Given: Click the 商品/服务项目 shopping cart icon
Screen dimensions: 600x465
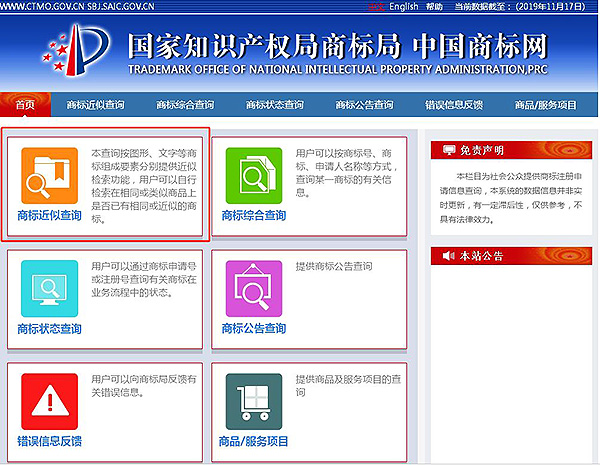Looking at the screenshot, I should 254,401.
